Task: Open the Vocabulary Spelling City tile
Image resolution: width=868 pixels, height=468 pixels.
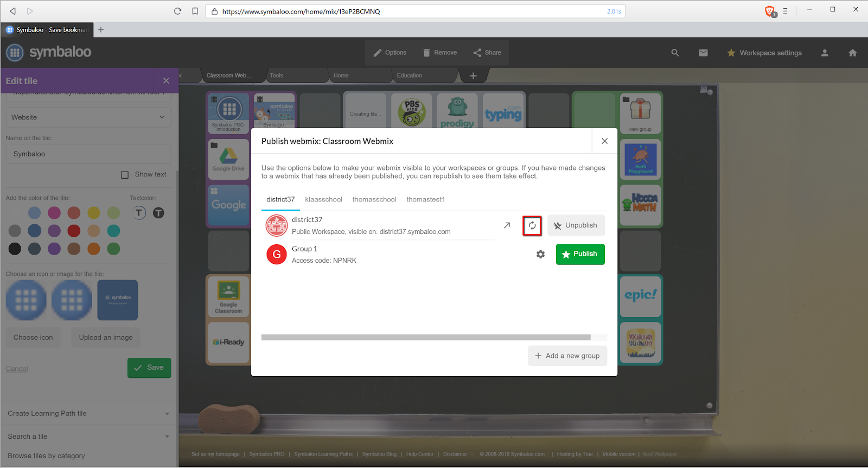Action: [x=640, y=343]
